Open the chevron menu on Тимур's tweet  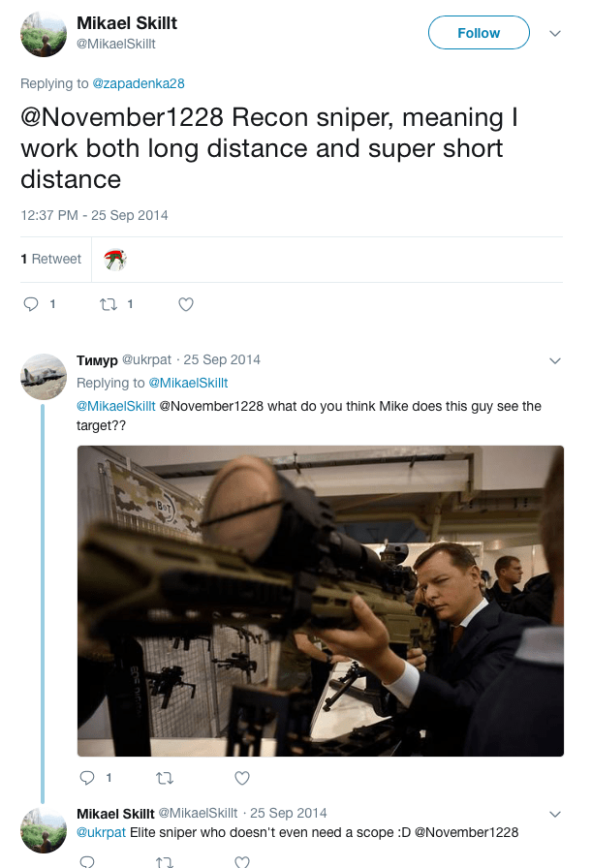point(555,360)
